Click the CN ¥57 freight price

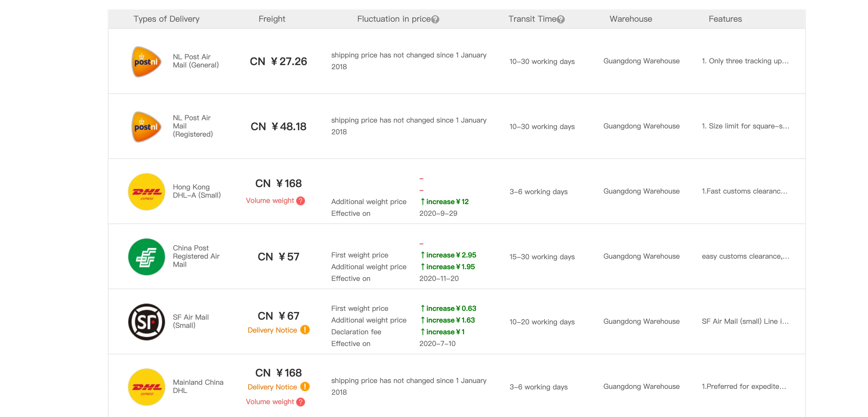click(278, 257)
